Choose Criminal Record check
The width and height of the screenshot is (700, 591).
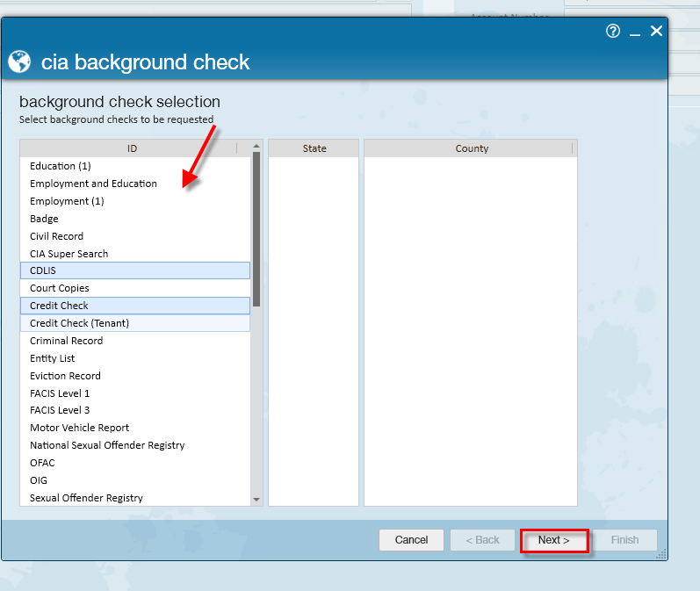point(135,341)
